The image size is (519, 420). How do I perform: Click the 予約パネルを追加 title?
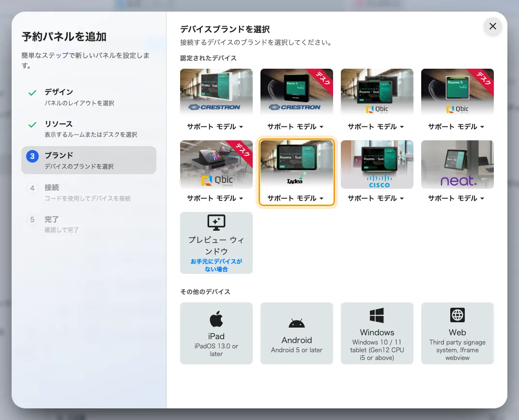click(64, 37)
